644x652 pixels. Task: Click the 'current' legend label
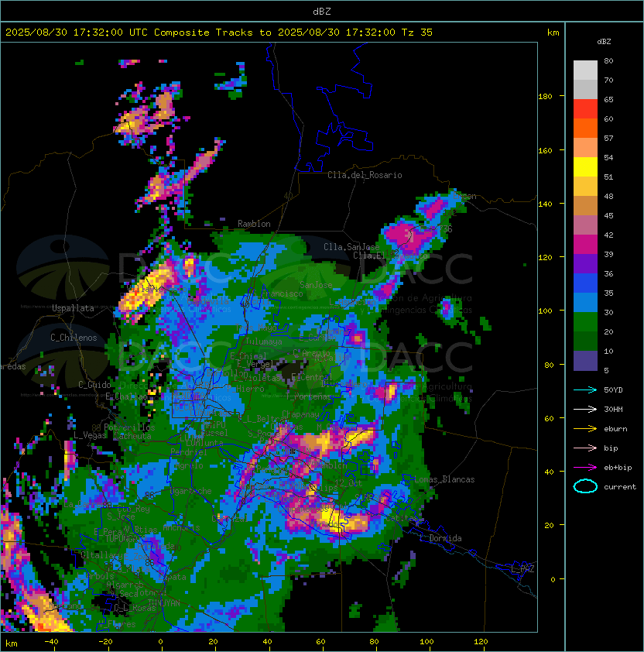[620, 487]
